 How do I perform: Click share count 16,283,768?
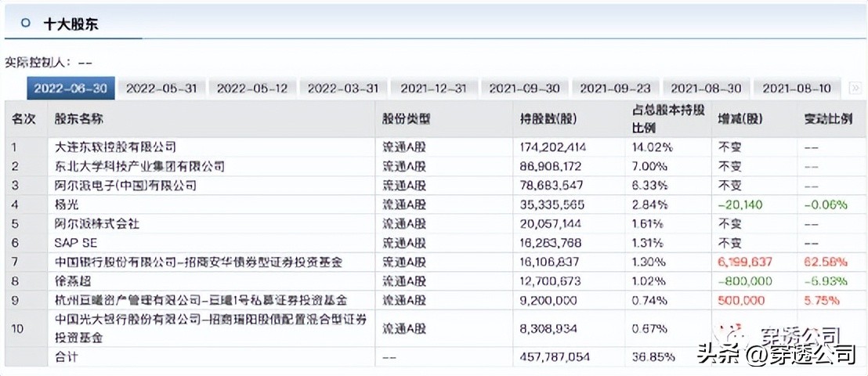point(549,243)
